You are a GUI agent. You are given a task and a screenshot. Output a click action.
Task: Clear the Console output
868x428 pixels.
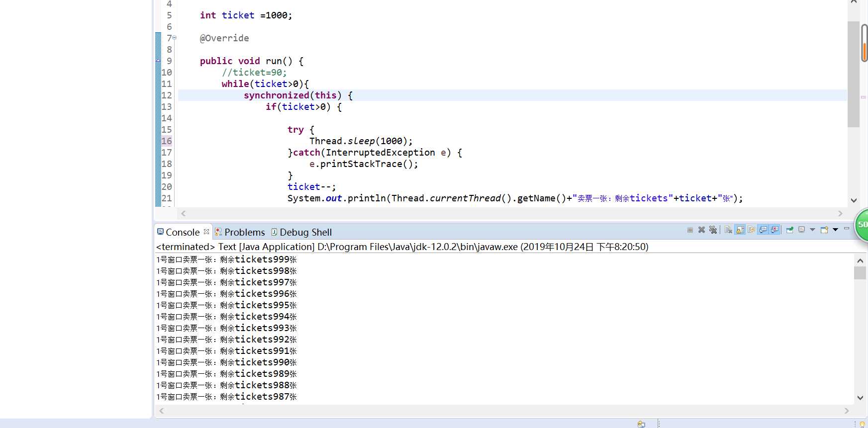point(728,230)
